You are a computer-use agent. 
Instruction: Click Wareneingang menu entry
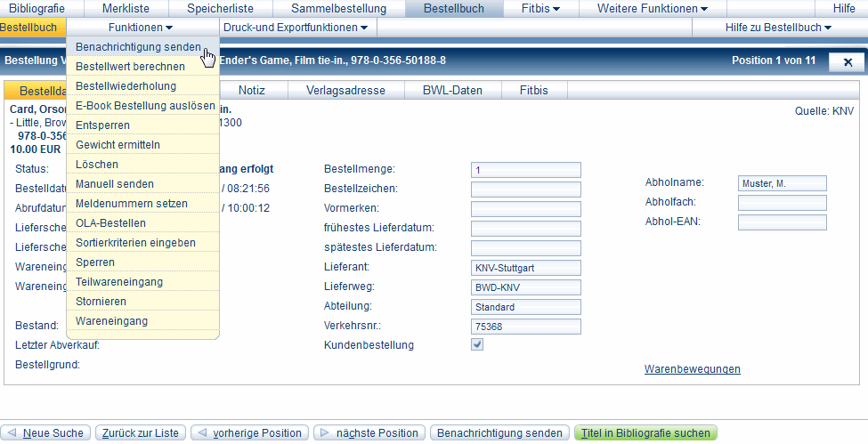tap(111, 321)
